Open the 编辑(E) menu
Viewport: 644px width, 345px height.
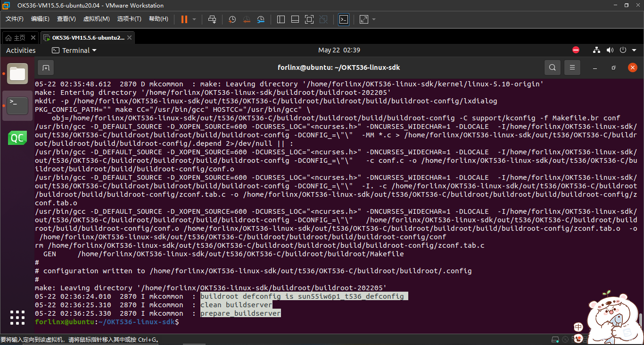[x=40, y=19]
